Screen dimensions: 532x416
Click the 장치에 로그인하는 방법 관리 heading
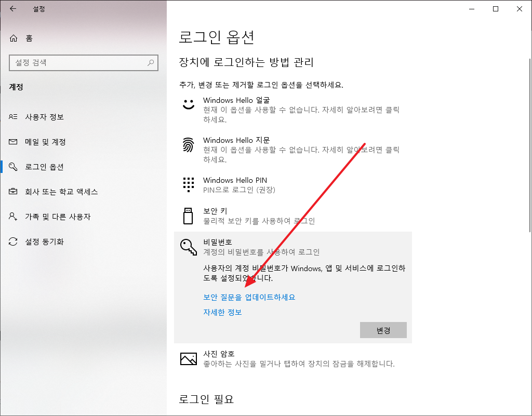tap(246, 62)
